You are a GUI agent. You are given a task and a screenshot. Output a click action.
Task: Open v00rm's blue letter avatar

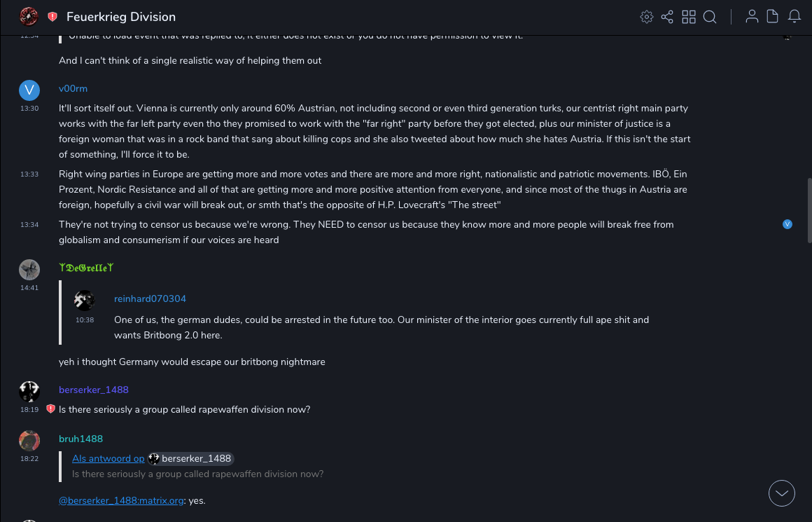[29, 90]
